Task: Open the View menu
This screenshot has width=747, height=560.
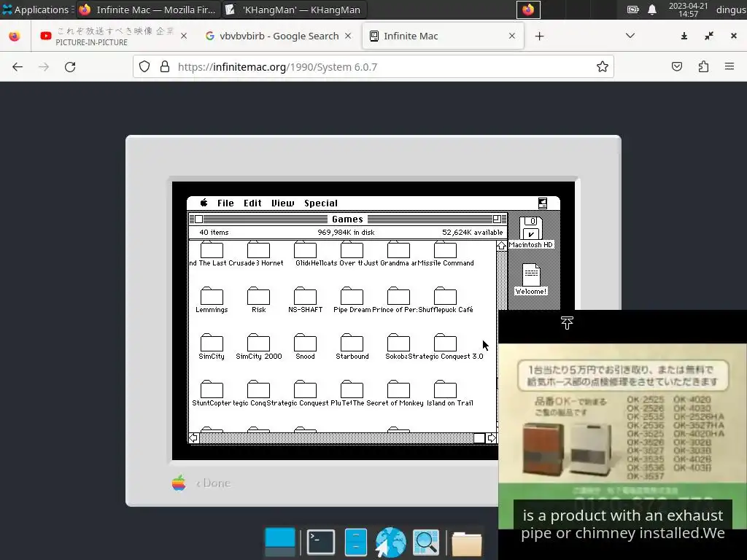Action: pyautogui.click(x=282, y=203)
